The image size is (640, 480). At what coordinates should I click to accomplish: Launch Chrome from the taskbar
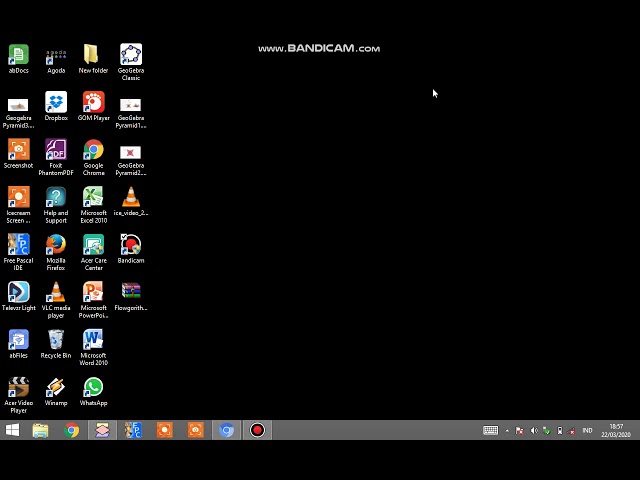point(71,430)
